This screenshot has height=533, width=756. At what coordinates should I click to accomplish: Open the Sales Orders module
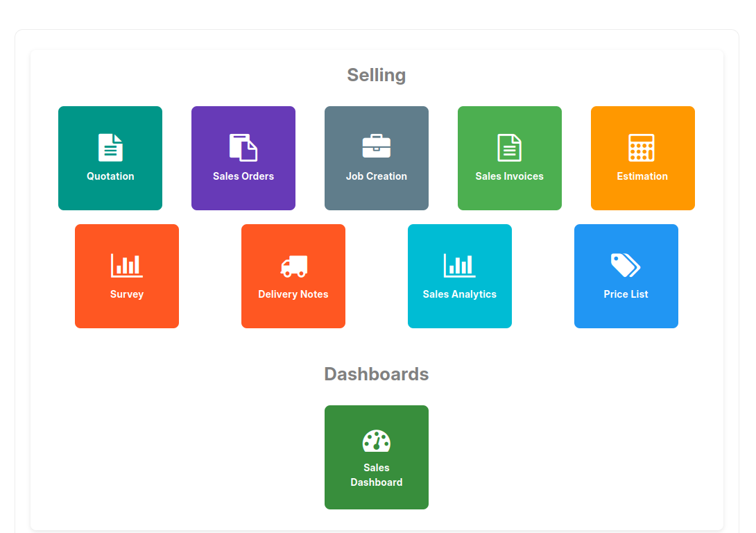pyautogui.click(x=243, y=158)
